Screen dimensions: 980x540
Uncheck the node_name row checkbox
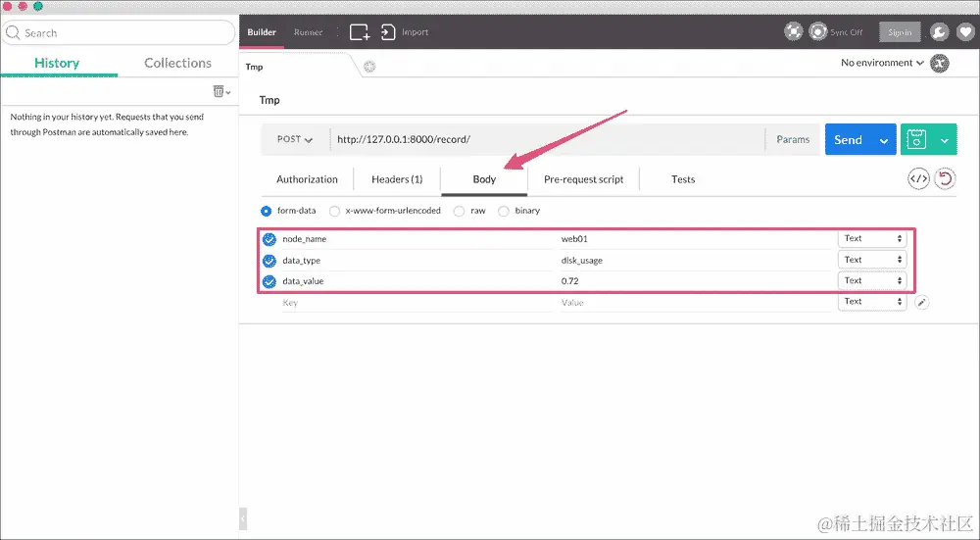click(269, 239)
